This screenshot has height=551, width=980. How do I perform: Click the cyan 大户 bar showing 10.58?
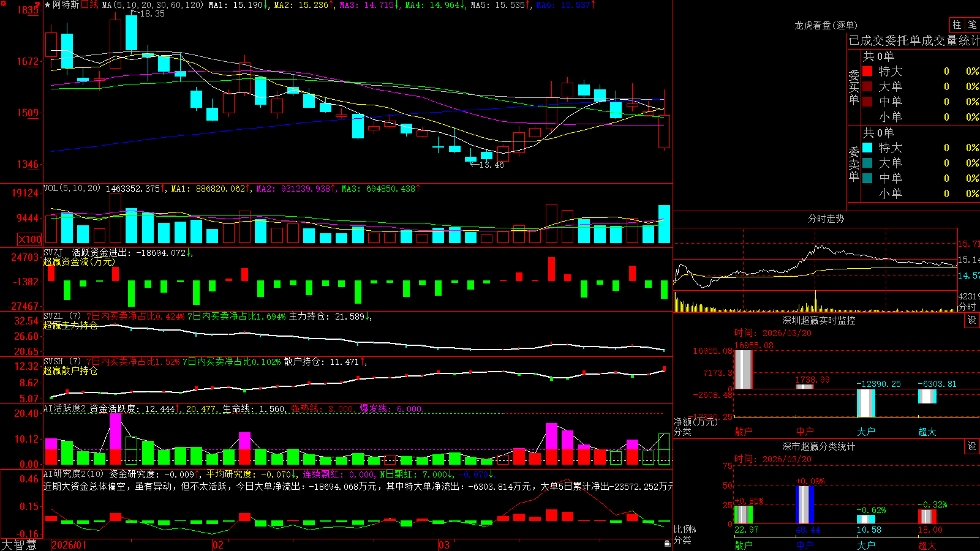[866, 520]
